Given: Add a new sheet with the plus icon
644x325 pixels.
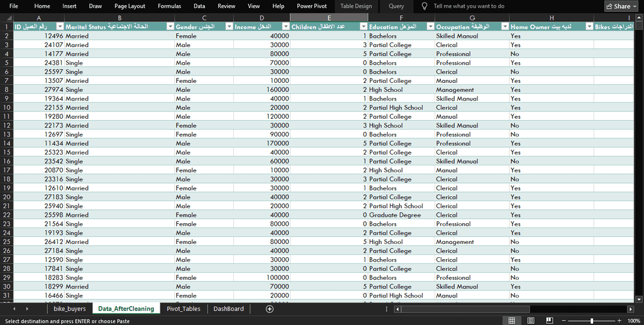Looking at the screenshot, I should coord(270,309).
